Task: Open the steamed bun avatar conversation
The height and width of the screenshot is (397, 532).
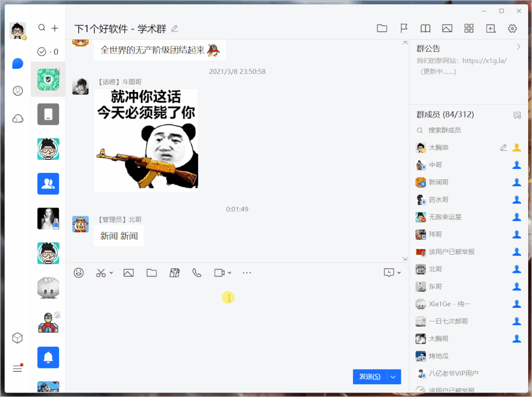Action: tap(48, 288)
